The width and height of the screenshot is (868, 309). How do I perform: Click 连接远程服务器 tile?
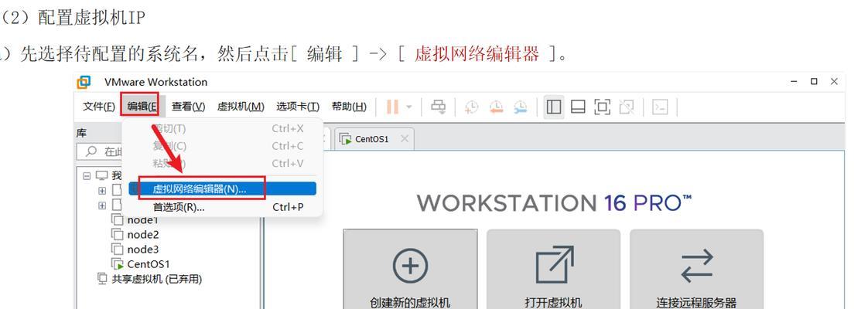[x=697, y=269]
